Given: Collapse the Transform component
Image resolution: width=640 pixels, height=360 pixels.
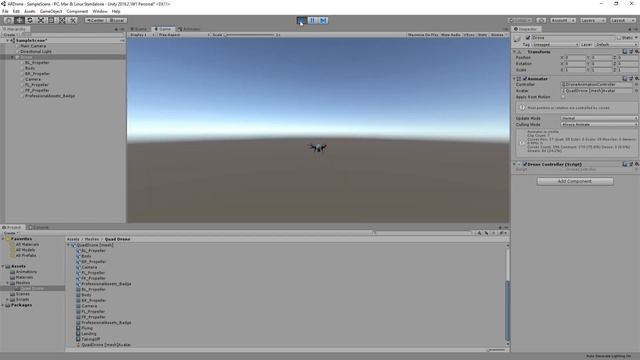Looking at the screenshot, I should pyautogui.click(x=514, y=52).
